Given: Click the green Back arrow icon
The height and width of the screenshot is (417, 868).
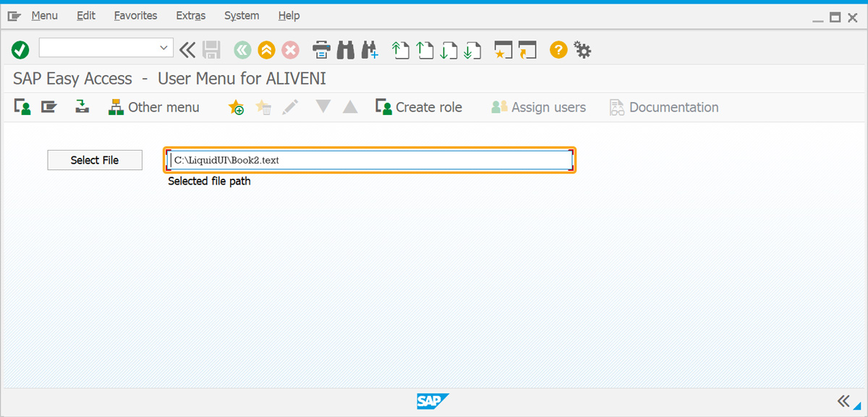Looking at the screenshot, I should [x=242, y=49].
